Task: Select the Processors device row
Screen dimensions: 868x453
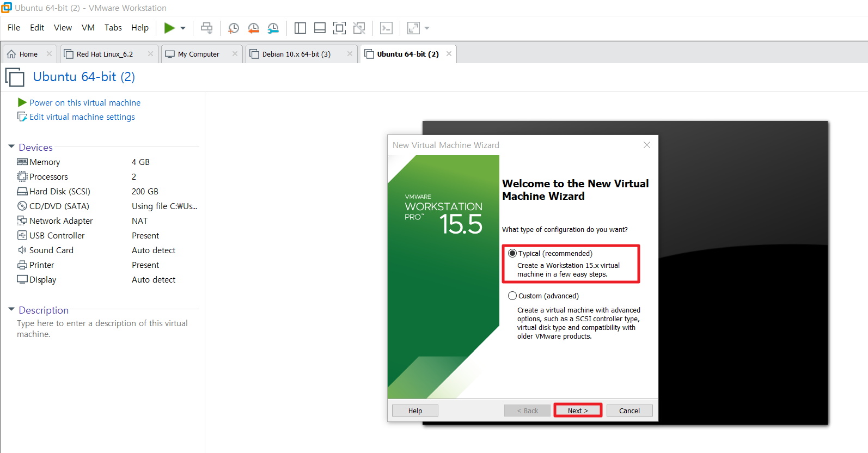Action: (107, 177)
